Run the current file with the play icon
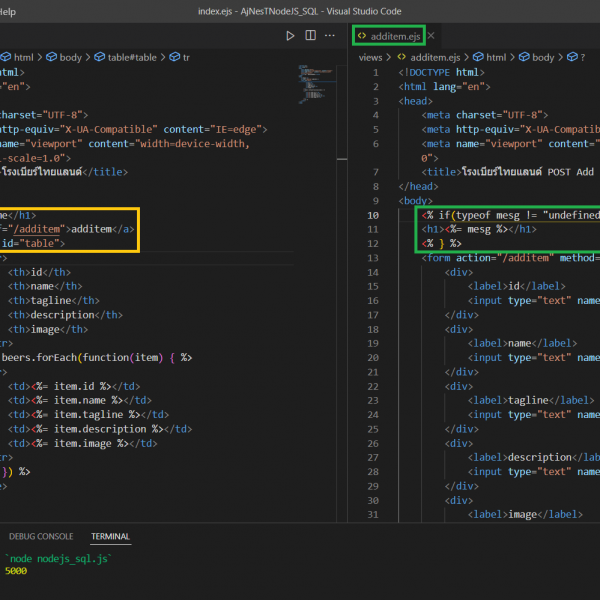The width and height of the screenshot is (600, 600). pos(290,36)
